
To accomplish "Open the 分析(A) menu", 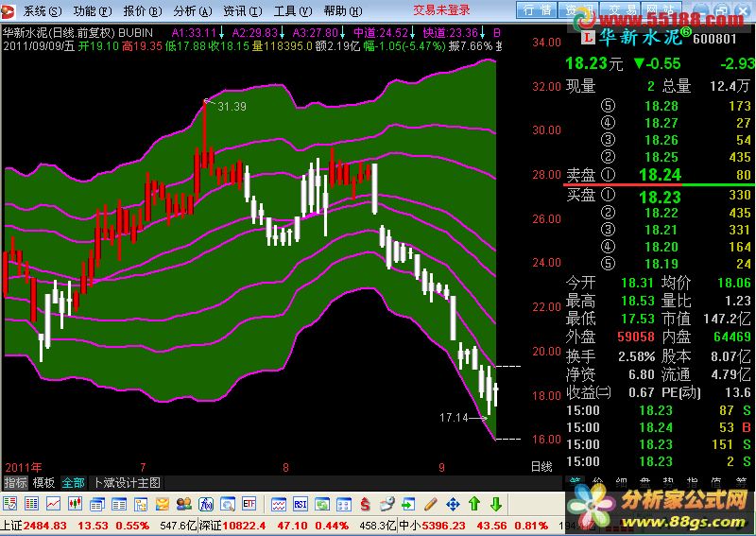I will coord(193,10).
